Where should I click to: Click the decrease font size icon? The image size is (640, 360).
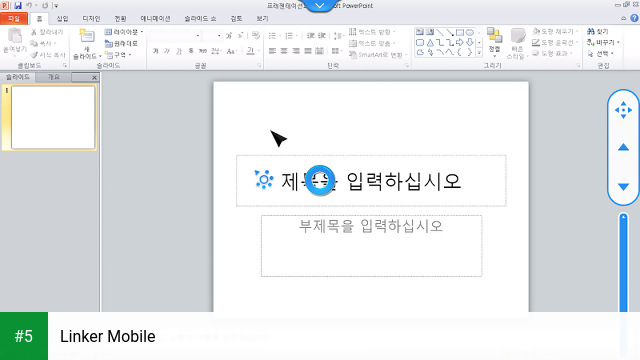[240, 36]
